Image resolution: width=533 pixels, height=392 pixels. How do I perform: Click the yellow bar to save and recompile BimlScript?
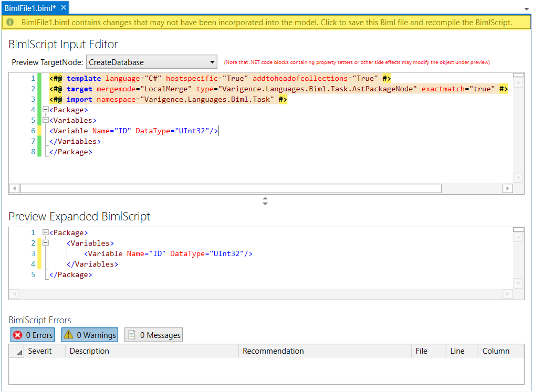[263, 23]
